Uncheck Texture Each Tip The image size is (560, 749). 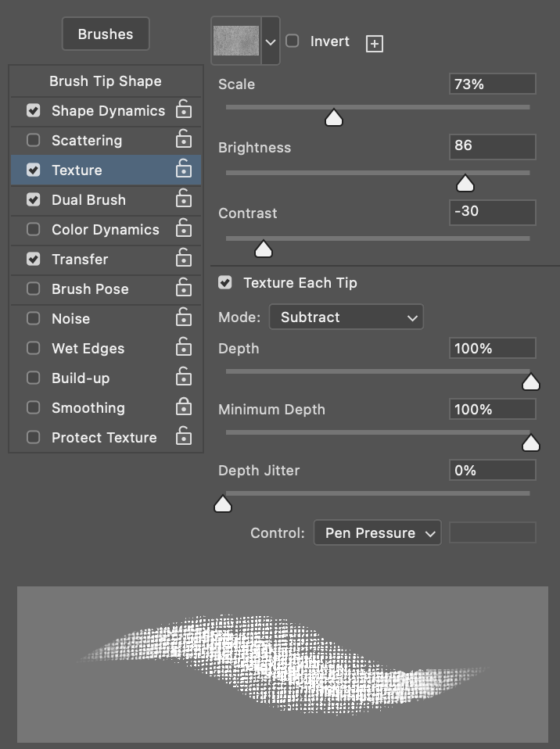coord(225,282)
